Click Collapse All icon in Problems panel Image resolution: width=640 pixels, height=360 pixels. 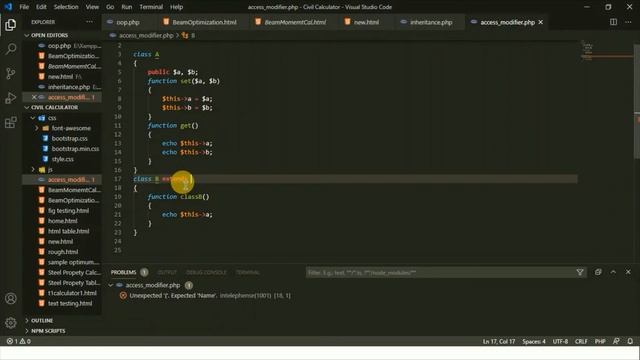click(x=598, y=272)
